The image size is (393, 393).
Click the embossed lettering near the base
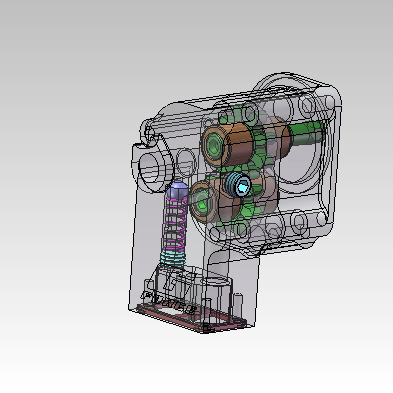169,303
